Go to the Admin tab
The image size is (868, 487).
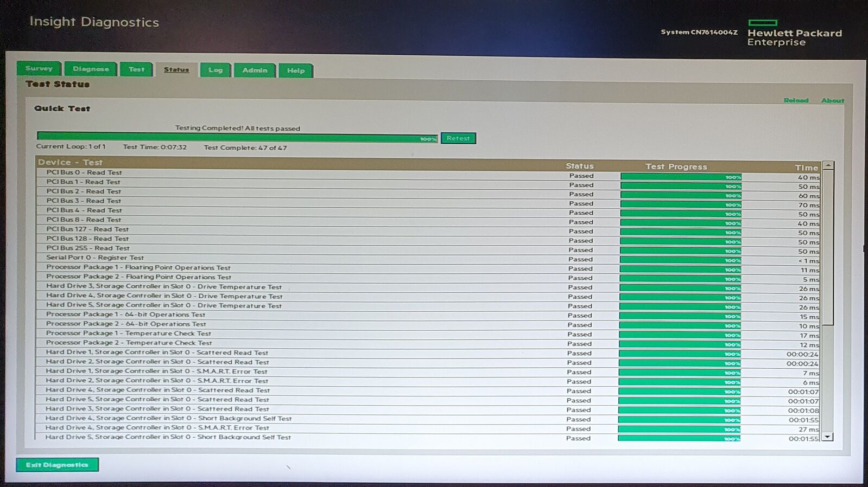point(255,71)
